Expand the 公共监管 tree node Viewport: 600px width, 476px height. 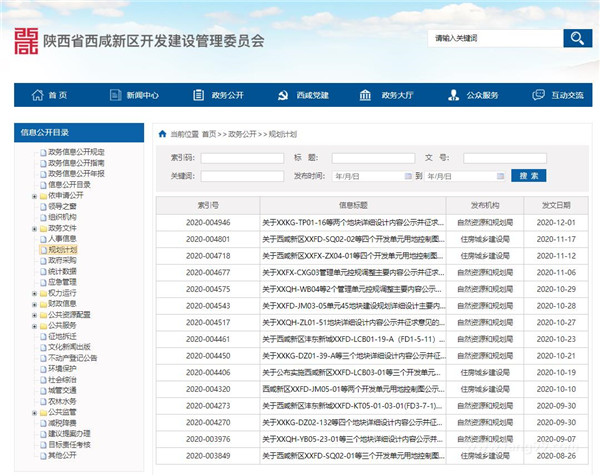[34, 413]
